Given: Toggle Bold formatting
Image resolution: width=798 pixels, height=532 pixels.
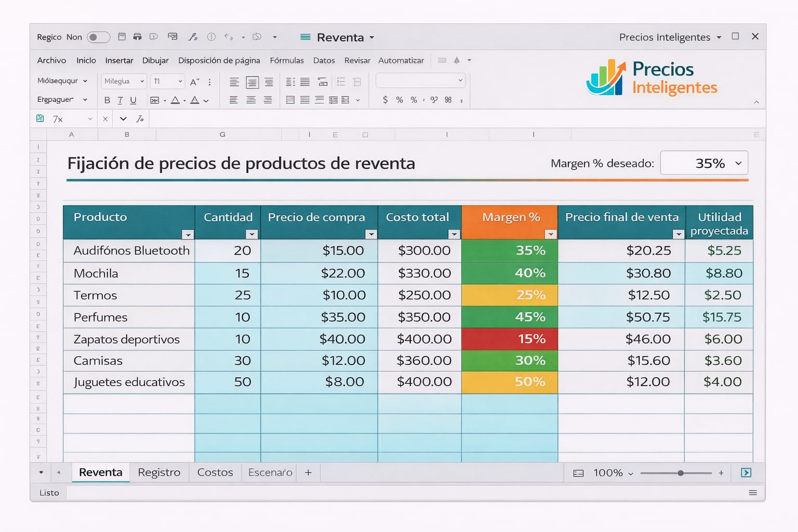Looking at the screenshot, I should (x=107, y=100).
